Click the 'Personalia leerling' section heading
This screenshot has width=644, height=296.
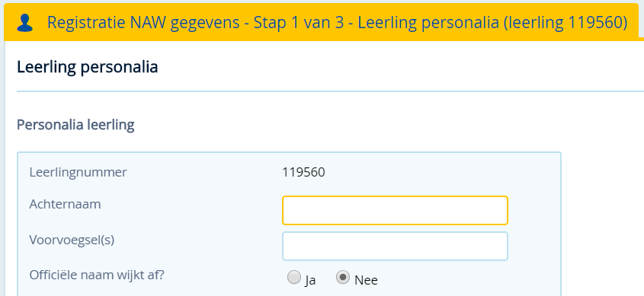[75, 125]
